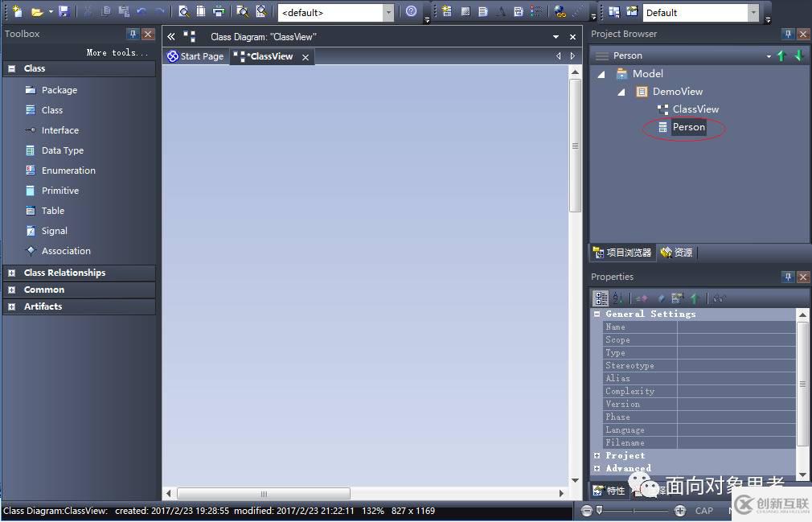
Task: Switch to the Start Page tab
Action: click(x=195, y=56)
